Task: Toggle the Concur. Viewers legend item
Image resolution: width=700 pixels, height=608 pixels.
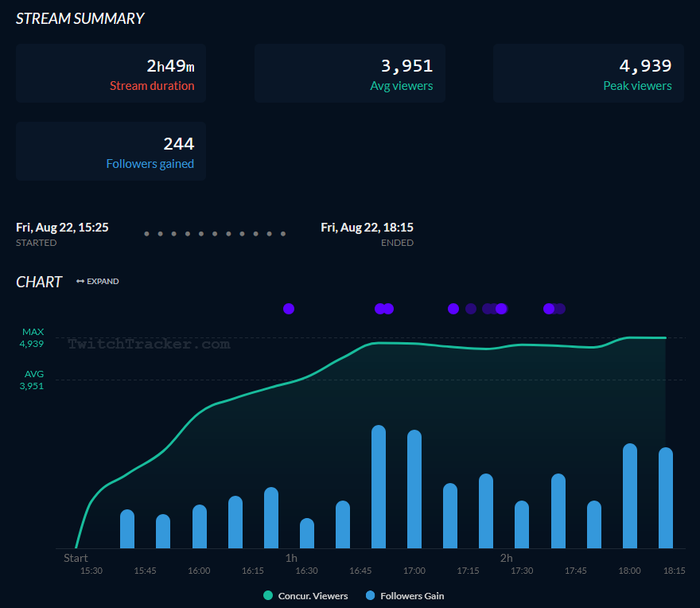Action: [305, 596]
